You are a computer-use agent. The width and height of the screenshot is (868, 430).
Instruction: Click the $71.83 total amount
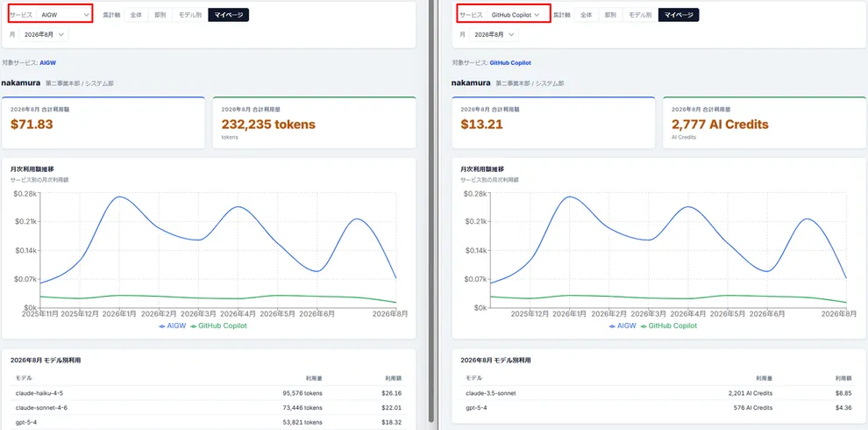[32, 124]
